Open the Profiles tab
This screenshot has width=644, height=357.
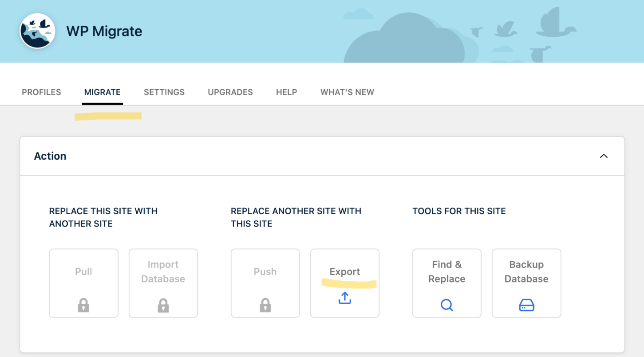pos(41,92)
